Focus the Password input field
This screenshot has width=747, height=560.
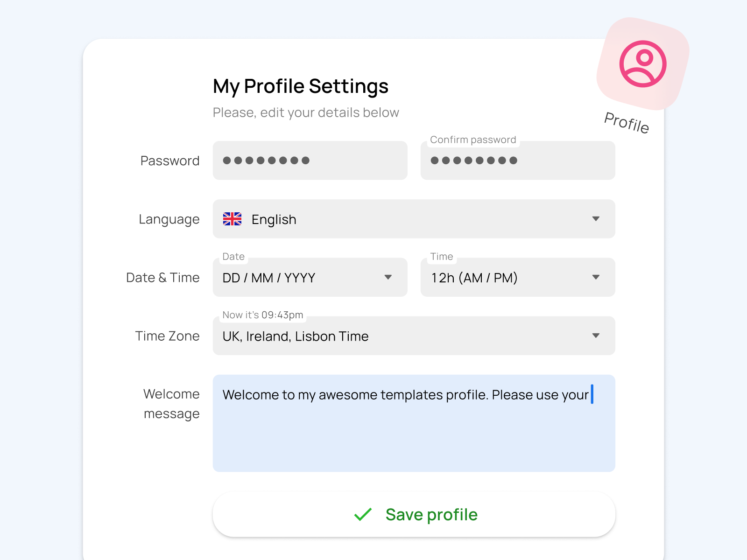310,161
